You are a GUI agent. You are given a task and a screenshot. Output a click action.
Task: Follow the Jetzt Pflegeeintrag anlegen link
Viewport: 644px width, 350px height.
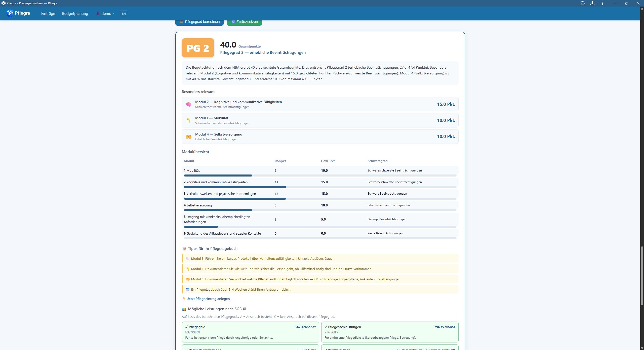[x=211, y=299]
